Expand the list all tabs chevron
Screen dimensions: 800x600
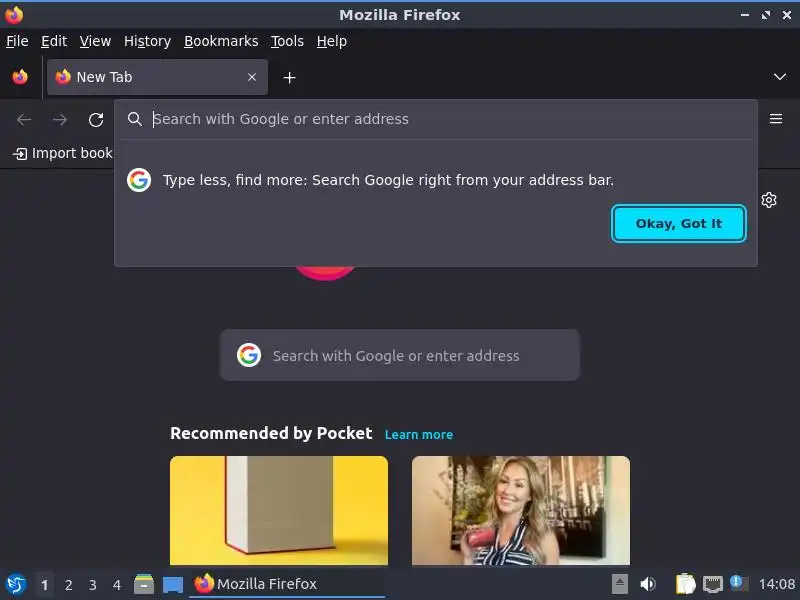(x=780, y=77)
